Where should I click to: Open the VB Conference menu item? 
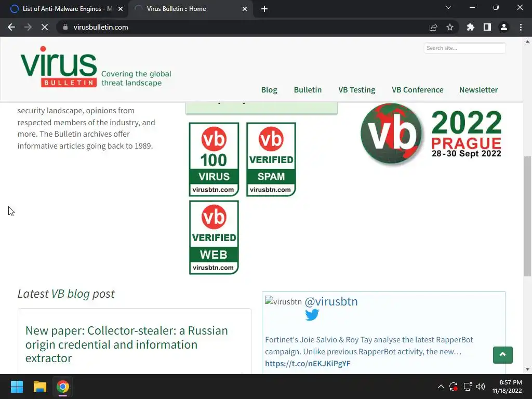[417, 90]
